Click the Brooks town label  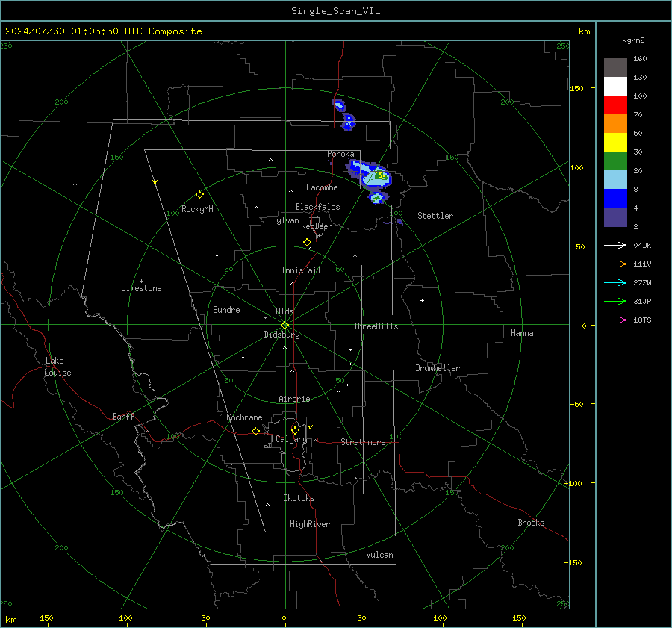pos(531,523)
